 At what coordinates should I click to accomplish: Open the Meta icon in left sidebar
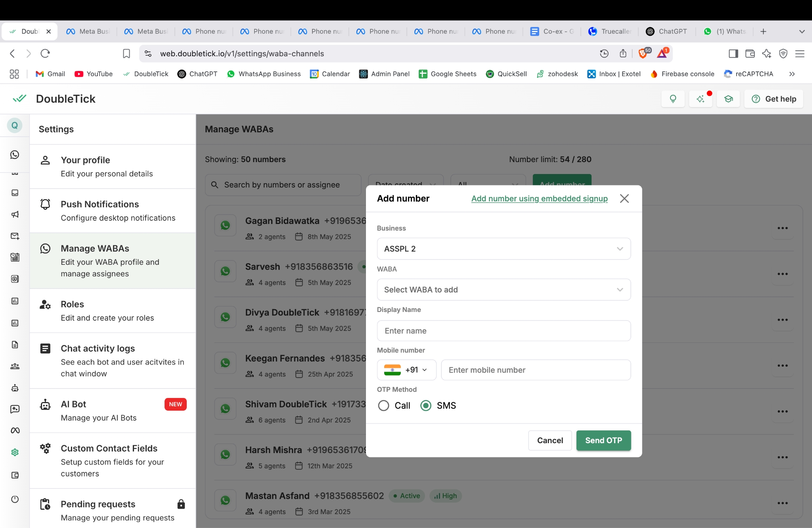[x=15, y=430]
